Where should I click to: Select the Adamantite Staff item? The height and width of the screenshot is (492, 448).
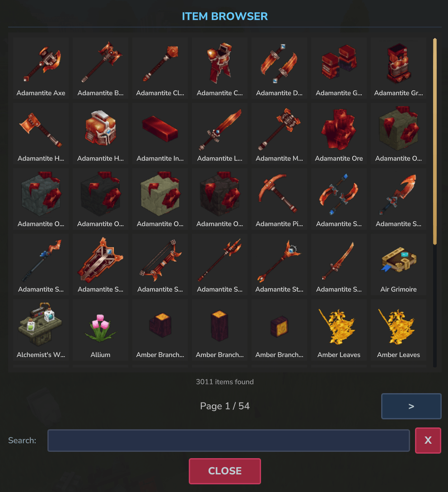279,265
